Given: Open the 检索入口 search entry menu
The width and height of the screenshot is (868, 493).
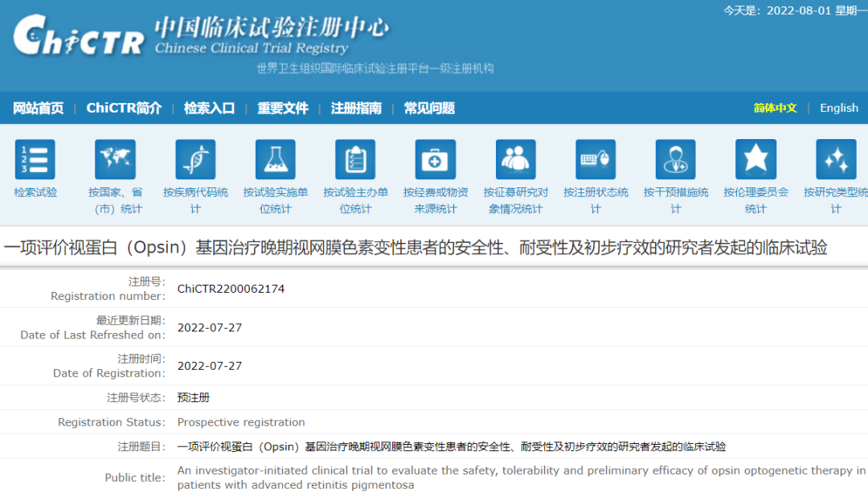Looking at the screenshot, I should [209, 108].
